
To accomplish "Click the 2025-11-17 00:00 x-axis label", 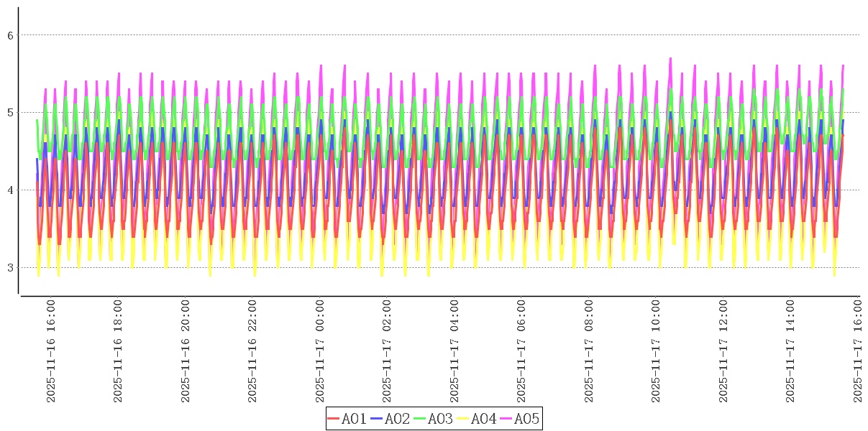I will (320, 351).
